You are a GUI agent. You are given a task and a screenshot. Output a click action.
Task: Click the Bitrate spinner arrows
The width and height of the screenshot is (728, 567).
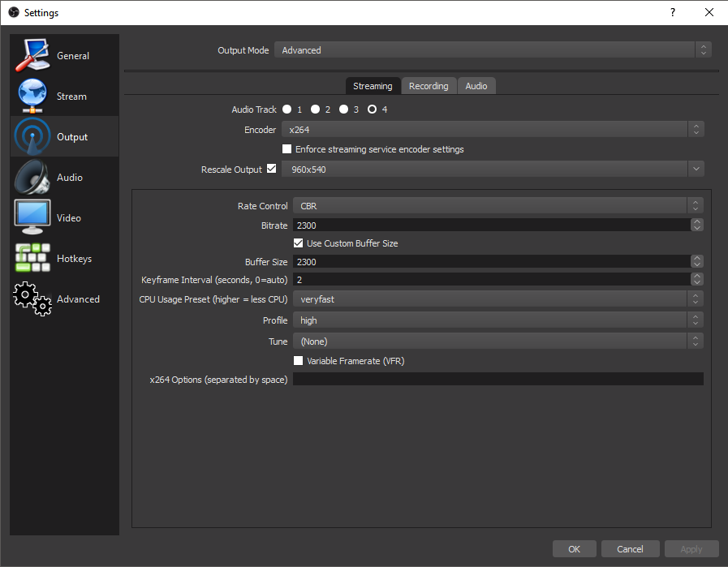(x=697, y=225)
